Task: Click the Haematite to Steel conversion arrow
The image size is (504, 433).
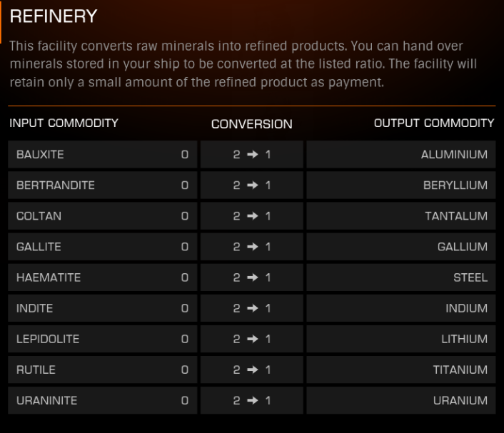Action: click(x=253, y=277)
